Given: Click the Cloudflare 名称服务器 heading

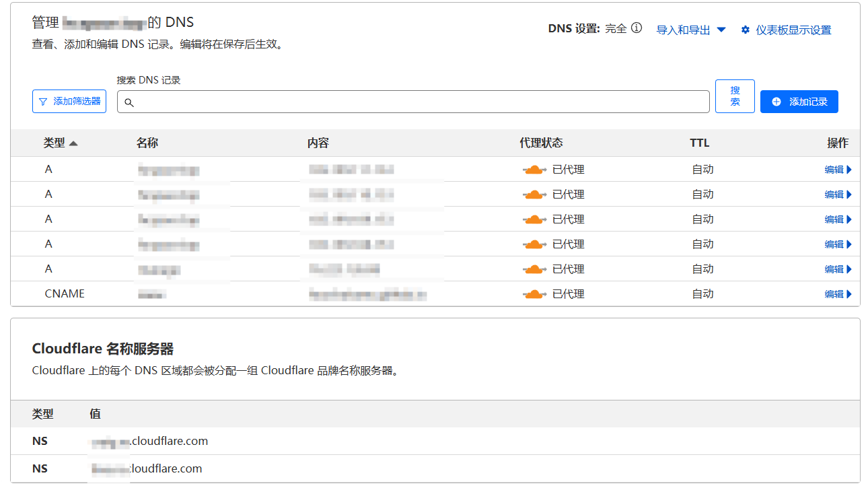Looking at the screenshot, I should point(103,349).
